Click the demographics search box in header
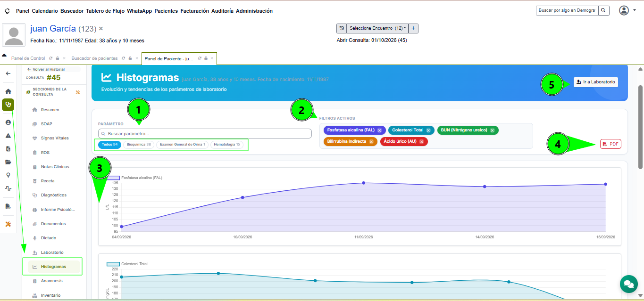Image resolution: width=644 pixels, height=301 pixels. (567, 10)
